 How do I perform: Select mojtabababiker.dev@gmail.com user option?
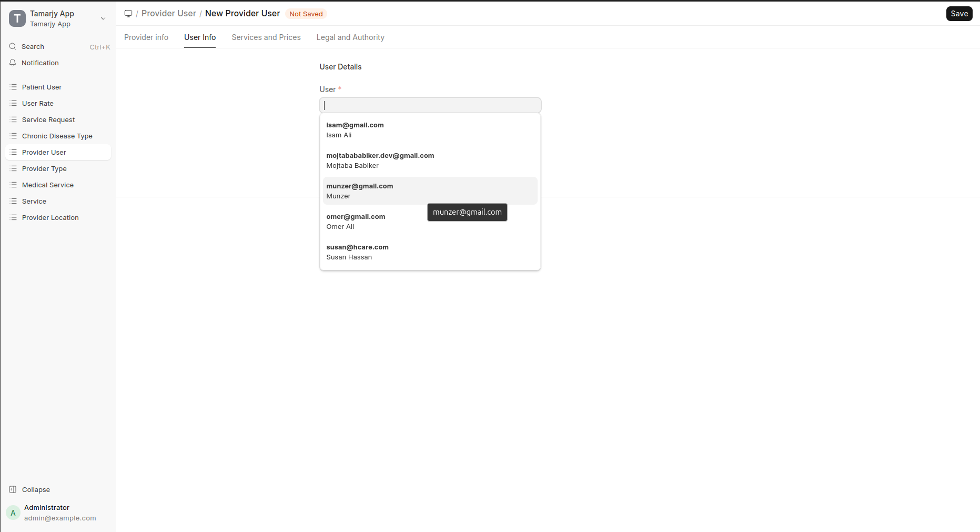(380, 160)
